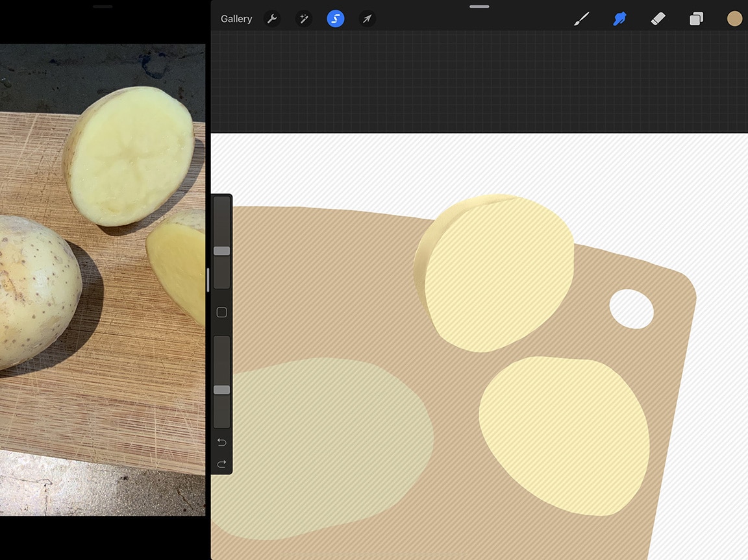Open the Actions menu wrench icon
The height and width of the screenshot is (560, 748).
click(272, 18)
